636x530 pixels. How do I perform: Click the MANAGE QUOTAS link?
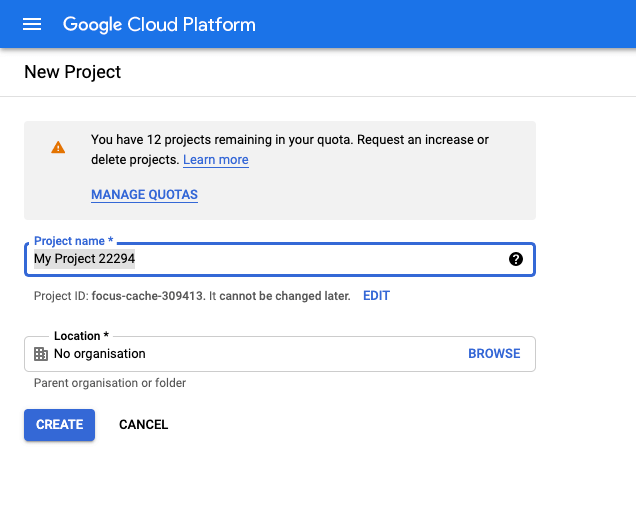(144, 195)
